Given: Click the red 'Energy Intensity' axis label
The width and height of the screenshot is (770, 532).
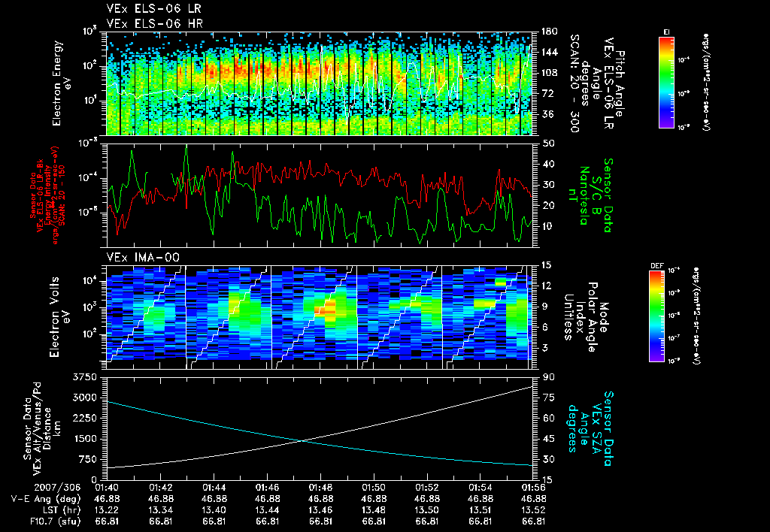Looking at the screenshot, I should [47, 195].
